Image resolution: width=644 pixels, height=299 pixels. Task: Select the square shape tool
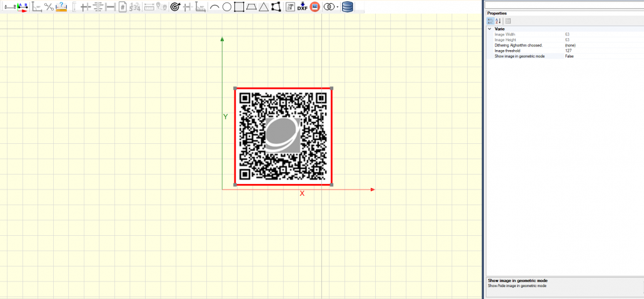pos(239,7)
